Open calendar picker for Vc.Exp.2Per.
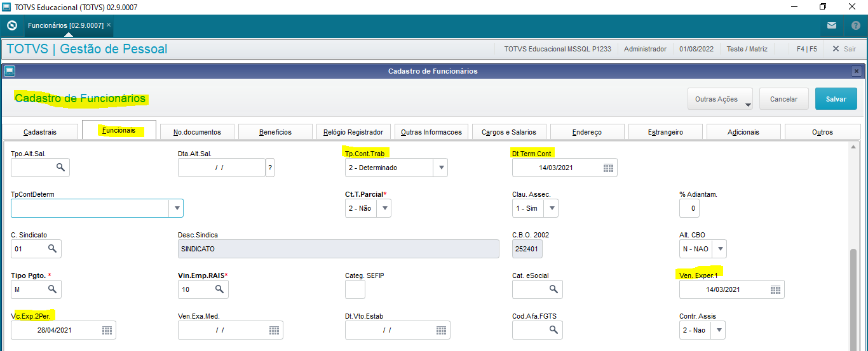Screen dimensions: 868x351 (x=107, y=330)
